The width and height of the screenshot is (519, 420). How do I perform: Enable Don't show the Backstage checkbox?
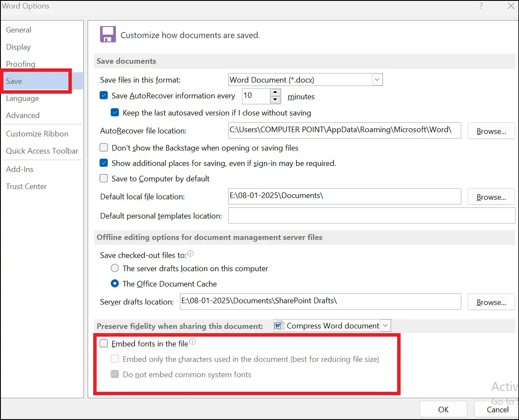[104, 148]
